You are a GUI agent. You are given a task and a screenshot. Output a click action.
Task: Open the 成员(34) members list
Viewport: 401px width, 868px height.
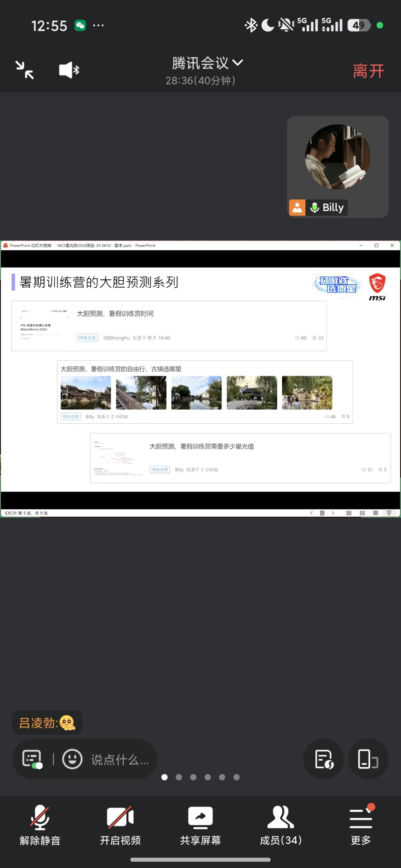point(281,826)
